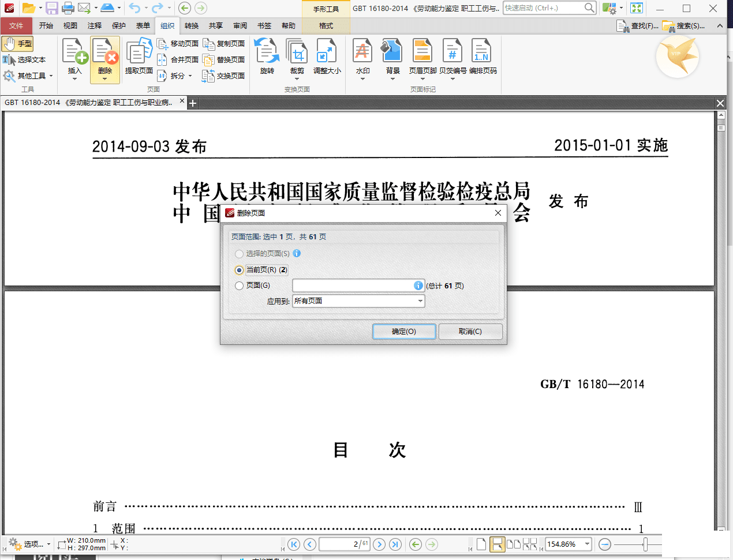This screenshot has height=560, width=733.
Task: Select the 当前页(R) radio button
Action: [240, 270]
